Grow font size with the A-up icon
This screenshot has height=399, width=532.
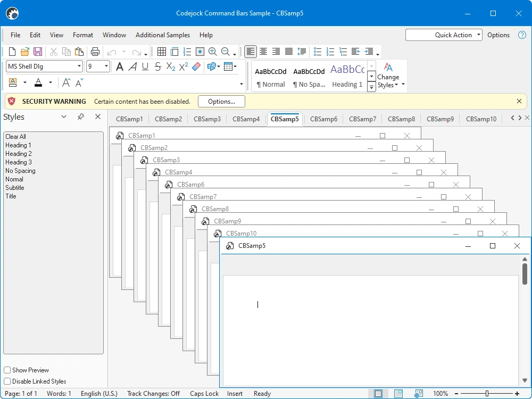[66, 82]
